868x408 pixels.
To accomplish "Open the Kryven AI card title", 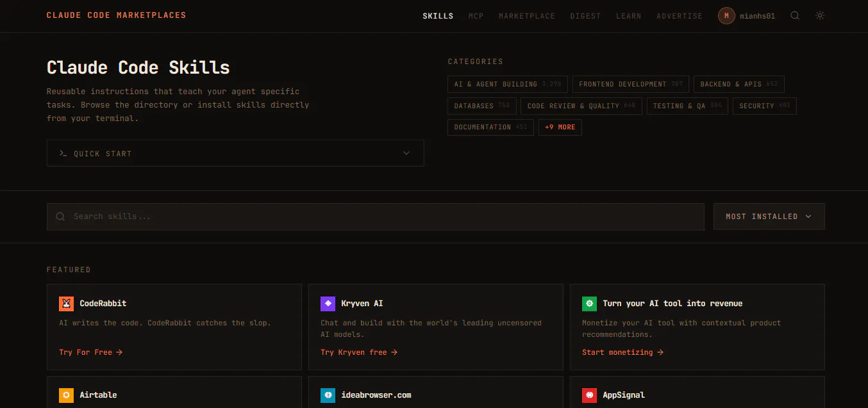I will tap(362, 304).
